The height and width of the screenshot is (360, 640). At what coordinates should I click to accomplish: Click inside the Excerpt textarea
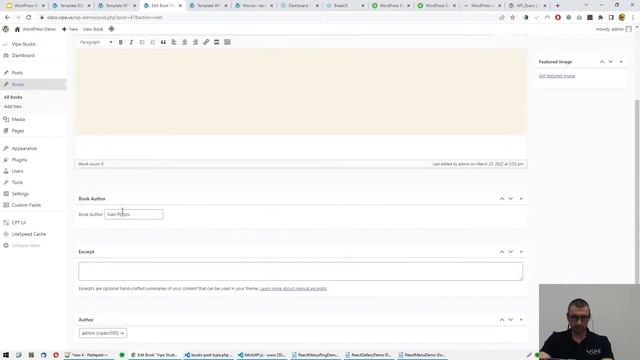[x=300, y=271]
